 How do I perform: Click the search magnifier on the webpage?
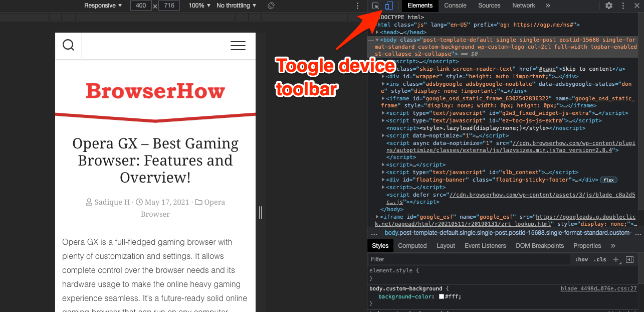click(69, 45)
